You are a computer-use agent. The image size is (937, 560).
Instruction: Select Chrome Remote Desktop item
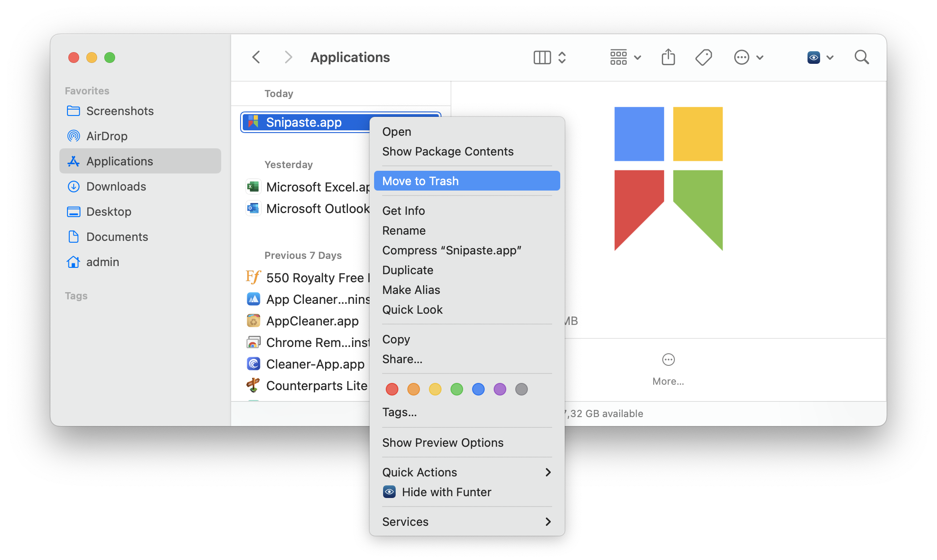(x=308, y=342)
